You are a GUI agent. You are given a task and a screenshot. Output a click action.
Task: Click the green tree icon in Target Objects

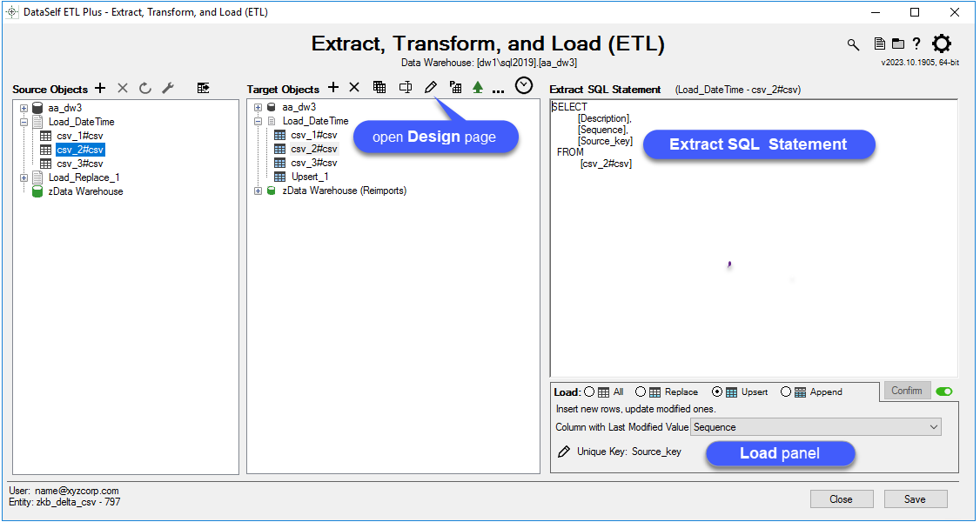pos(478,88)
